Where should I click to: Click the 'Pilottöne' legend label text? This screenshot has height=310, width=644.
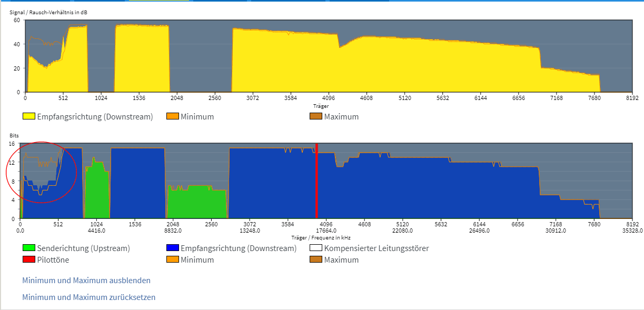(x=53, y=259)
